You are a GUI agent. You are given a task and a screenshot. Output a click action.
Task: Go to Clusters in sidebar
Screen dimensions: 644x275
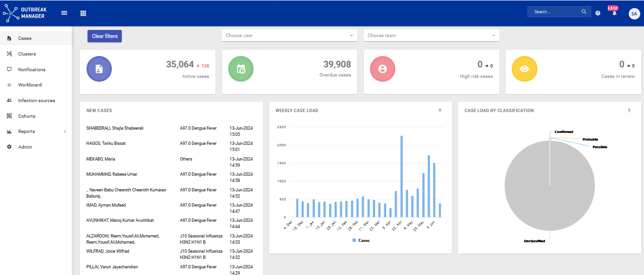(x=27, y=54)
